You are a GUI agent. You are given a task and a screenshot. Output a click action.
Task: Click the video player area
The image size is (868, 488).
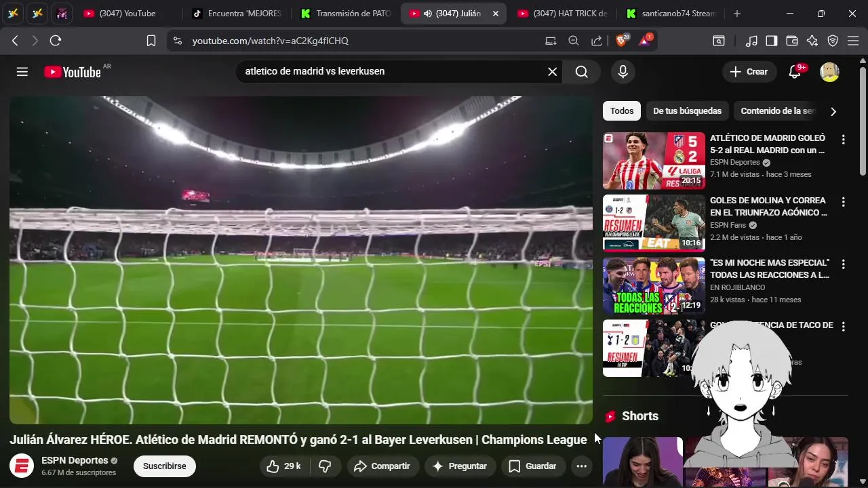(301, 260)
